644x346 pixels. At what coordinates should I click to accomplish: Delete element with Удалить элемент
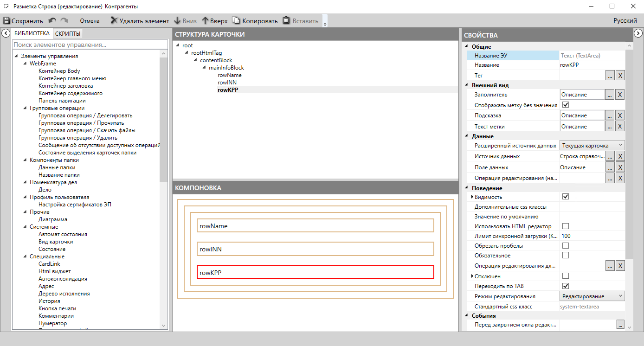tap(140, 21)
